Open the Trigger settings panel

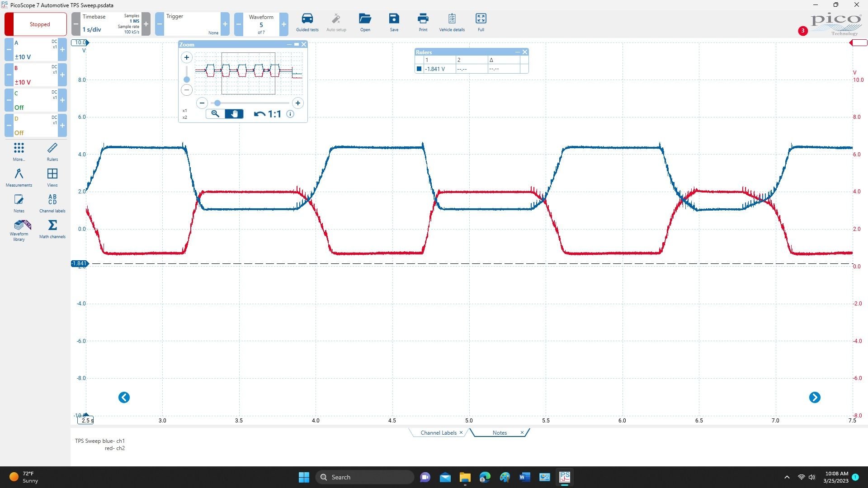coord(192,24)
